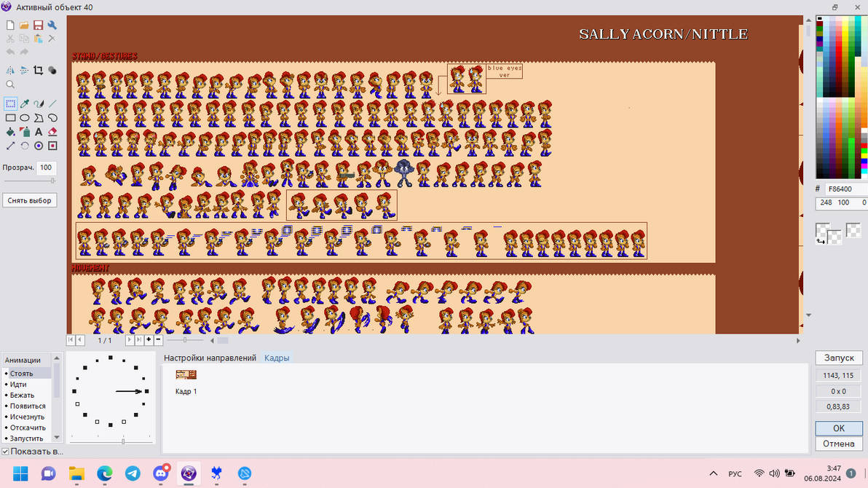The height and width of the screenshot is (488, 868).
Task: Flip image horizontally icon
Action: point(10,71)
